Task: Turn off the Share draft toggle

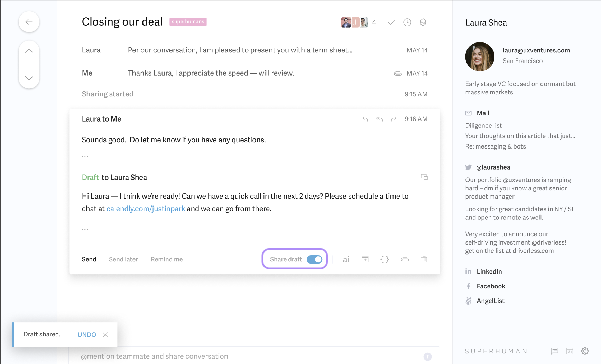Action: 314,259
